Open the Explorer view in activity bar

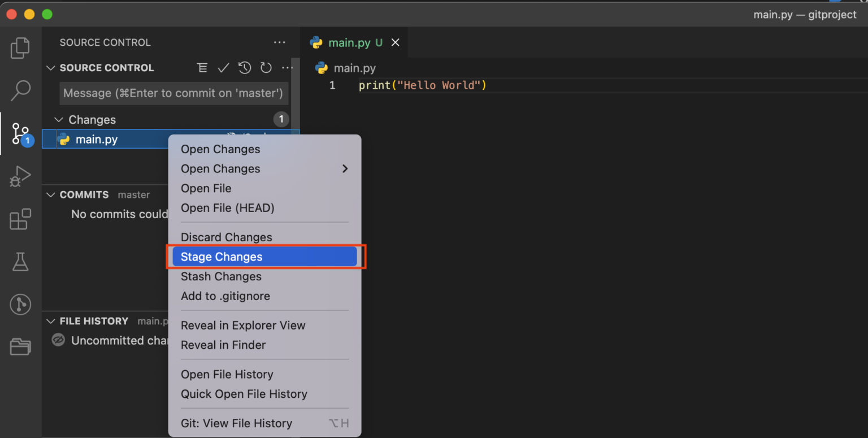point(20,48)
